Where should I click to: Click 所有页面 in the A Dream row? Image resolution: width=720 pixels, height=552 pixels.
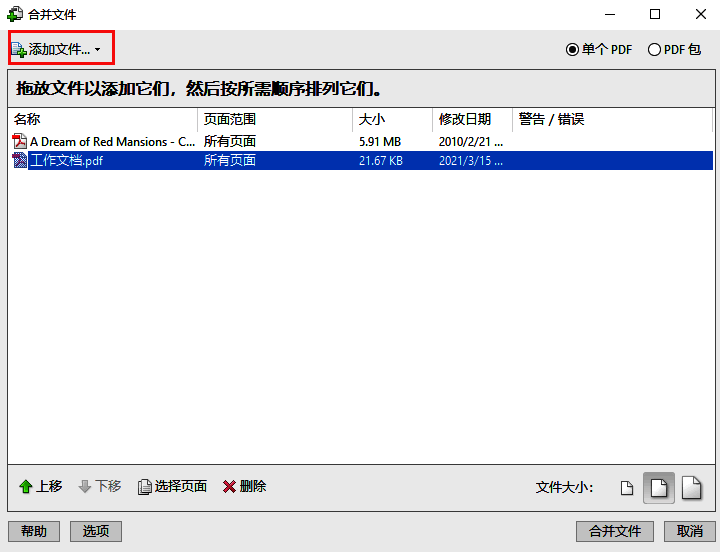[230, 141]
